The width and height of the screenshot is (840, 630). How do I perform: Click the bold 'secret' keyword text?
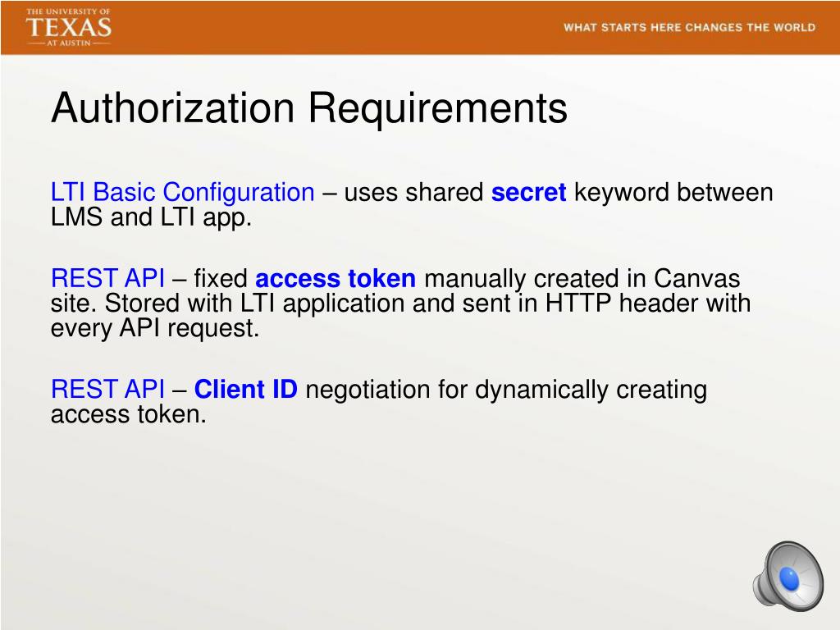(x=527, y=192)
